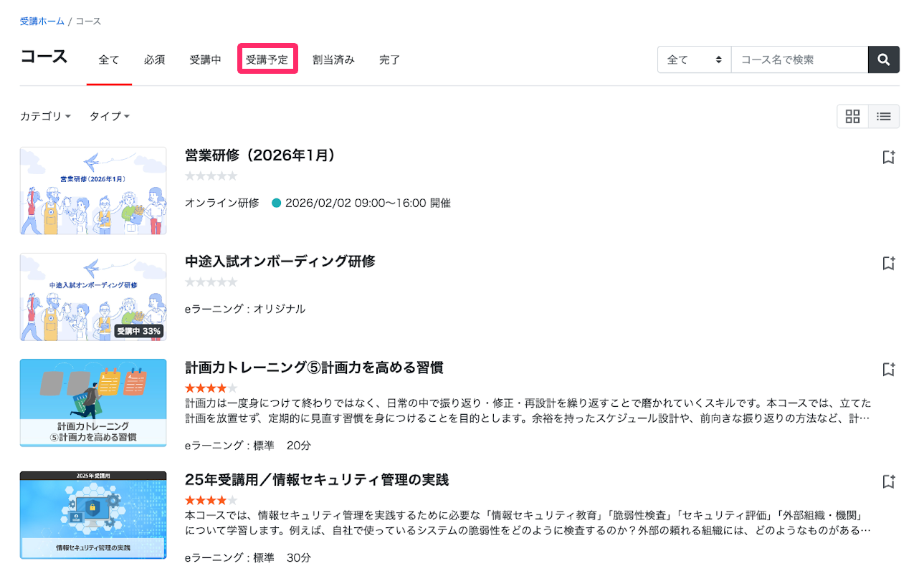Screen dimensions: 924x581
Task: Click the eラーニング : 標準 30分 label
Action: pos(248,557)
